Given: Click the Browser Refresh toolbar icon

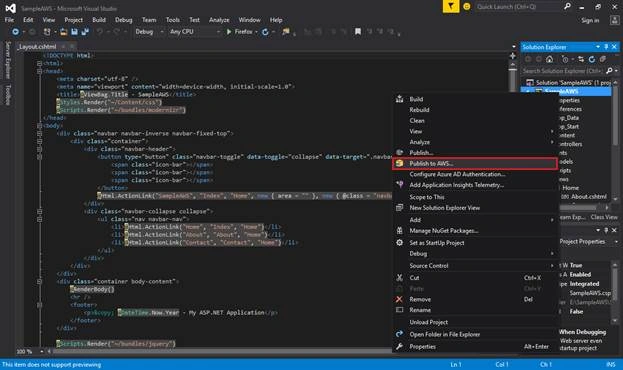Looking at the screenshot, I should (x=265, y=32).
